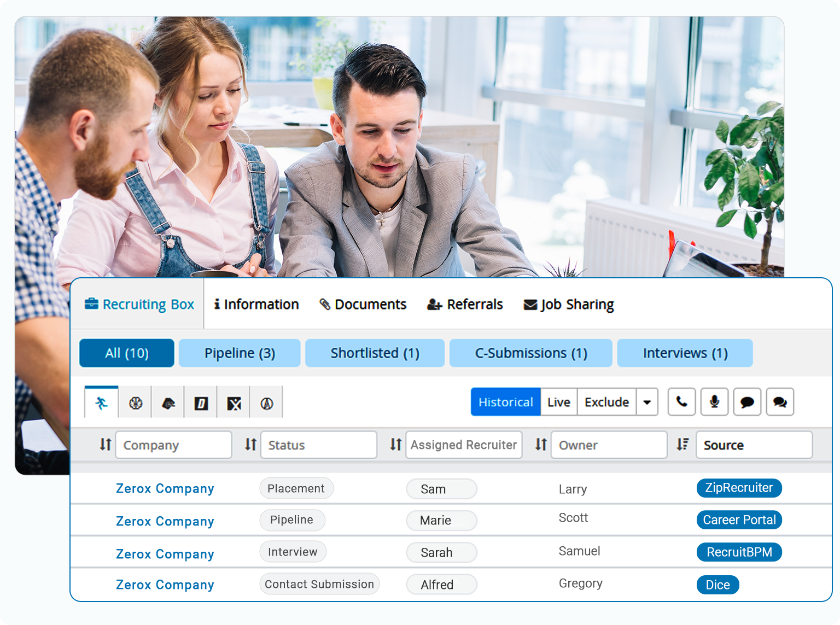Screen dimensions: 840x625
Task: Enable the Live filter
Action: tap(558, 402)
